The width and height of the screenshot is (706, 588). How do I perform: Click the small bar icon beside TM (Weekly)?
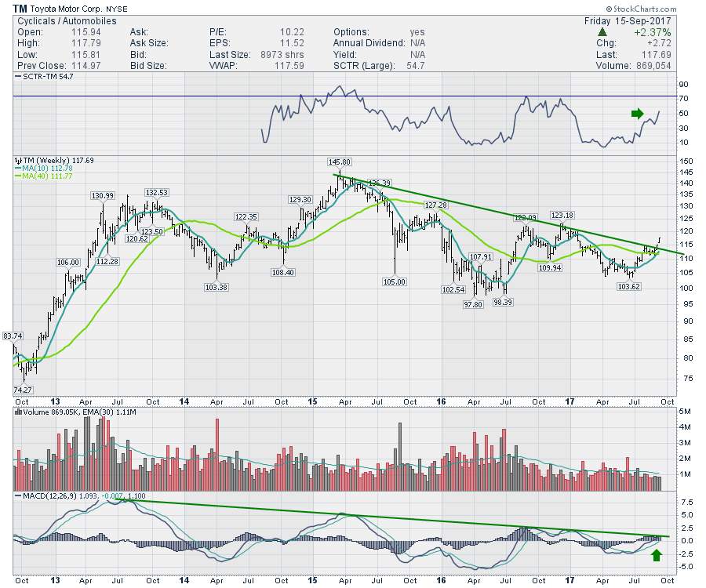click(x=18, y=161)
